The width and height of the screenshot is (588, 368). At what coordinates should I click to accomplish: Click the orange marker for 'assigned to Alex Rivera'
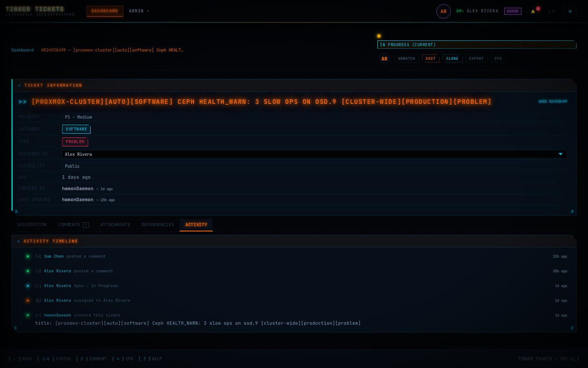point(28,301)
